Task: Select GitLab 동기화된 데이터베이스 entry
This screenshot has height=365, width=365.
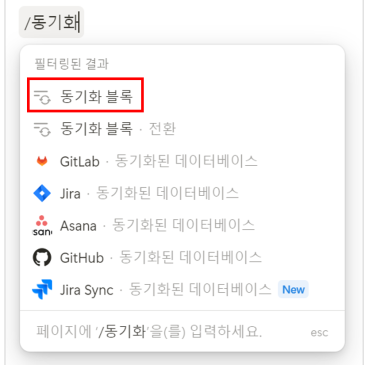Action: click(182, 161)
